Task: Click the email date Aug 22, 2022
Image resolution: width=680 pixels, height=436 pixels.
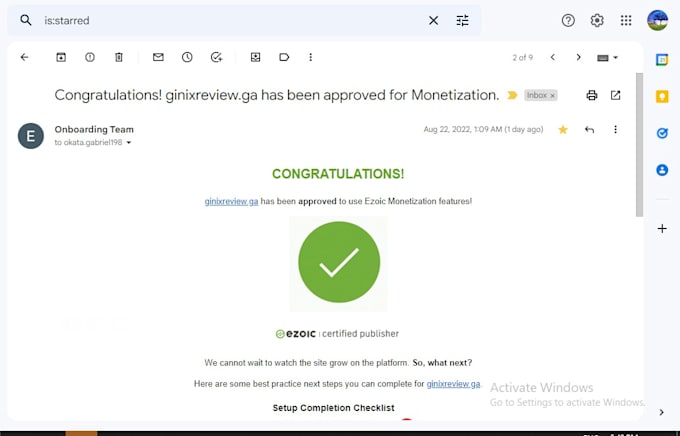Action: coord(483,129)
